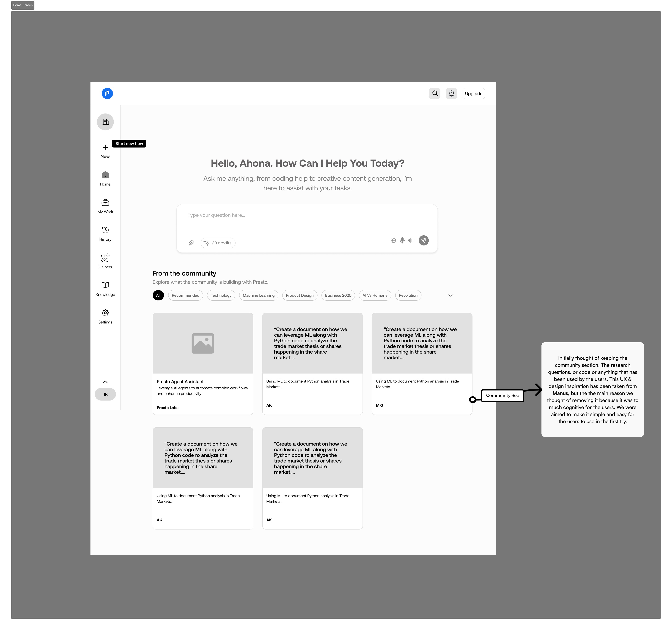Open Helpers in sidebar

(105, 261)
